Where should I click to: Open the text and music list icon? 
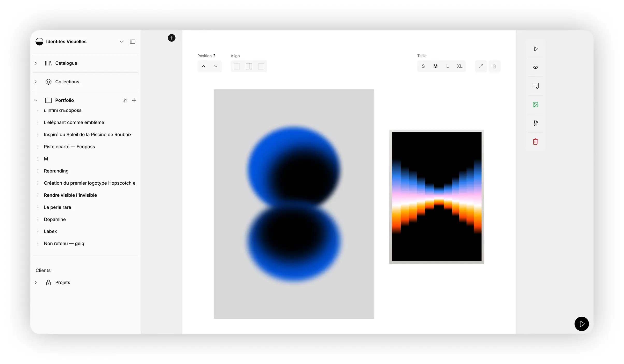tap(535, 86)
